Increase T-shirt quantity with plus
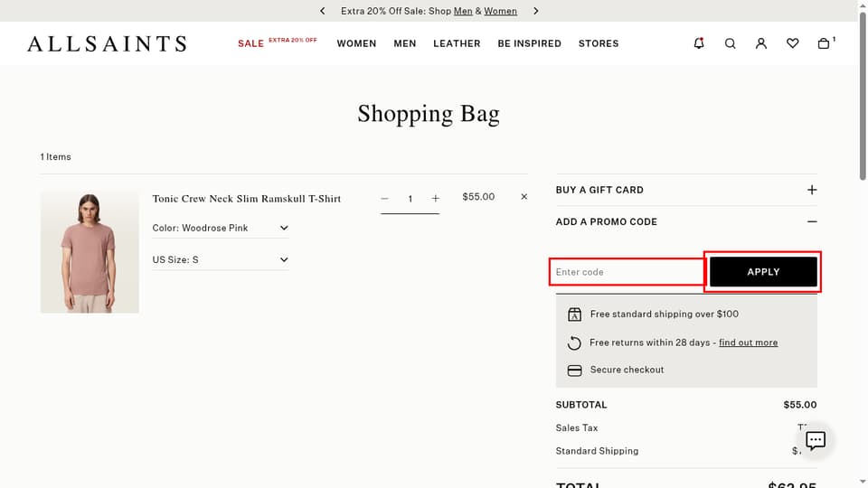868x488 pixels. coord(436,199)
